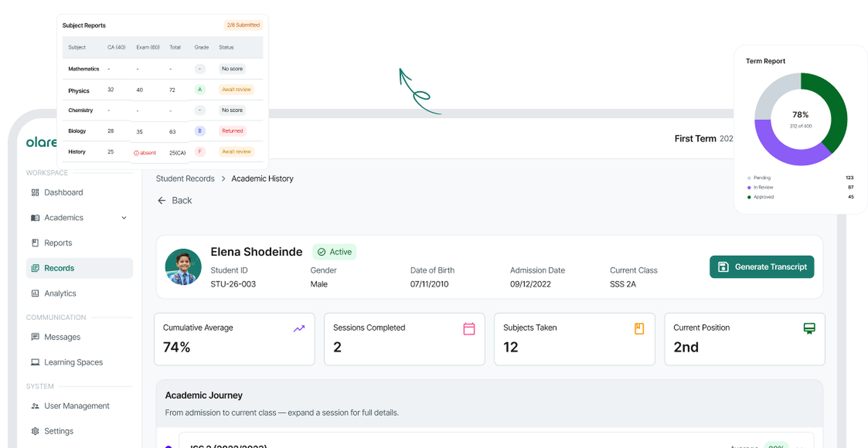The image size is (868, 448).
Task: Open the Reports section
Action: tap(80, 243)
